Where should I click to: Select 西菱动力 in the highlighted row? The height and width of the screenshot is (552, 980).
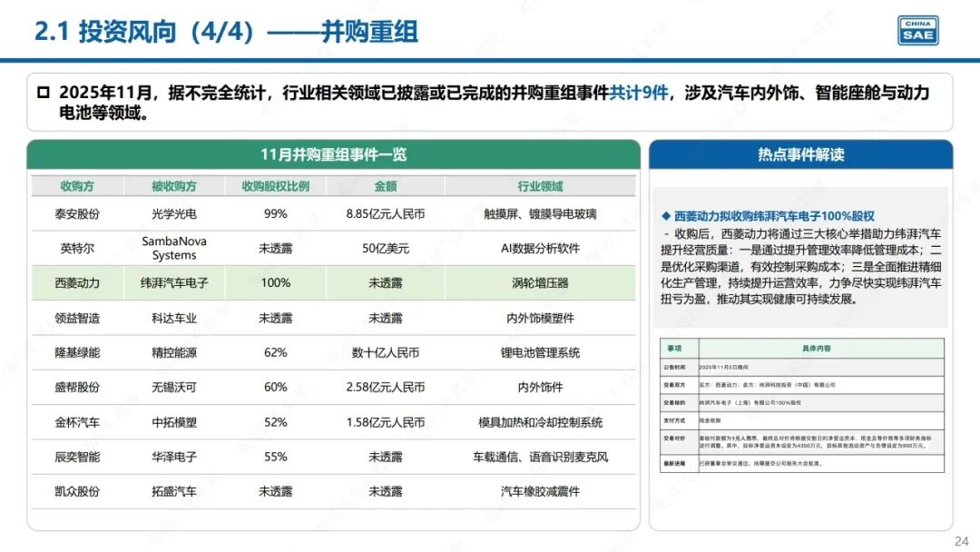[x=77, y=283]
